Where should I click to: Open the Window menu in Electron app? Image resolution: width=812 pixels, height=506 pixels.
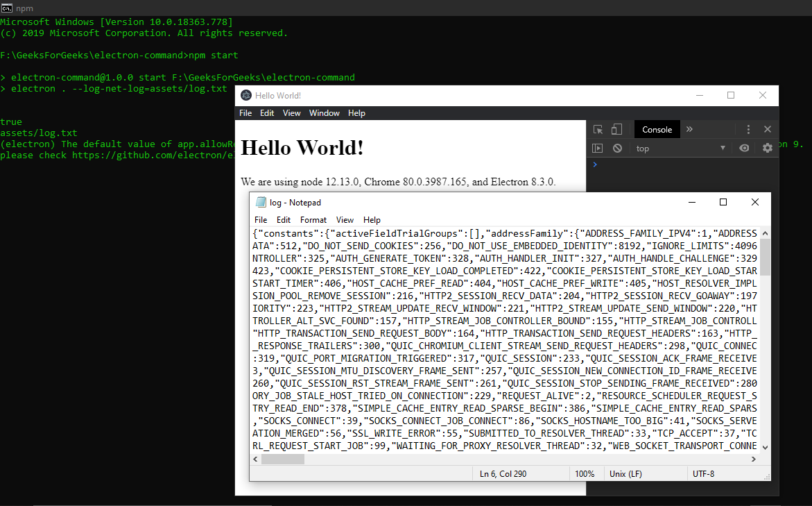325,113
